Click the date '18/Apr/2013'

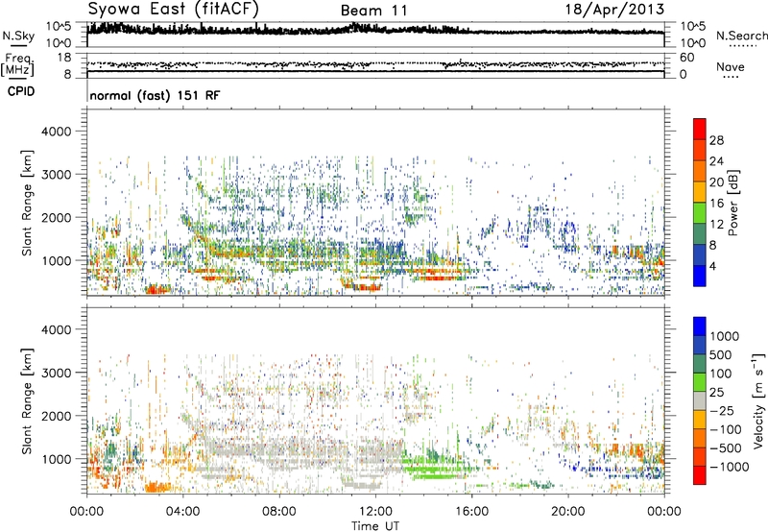(x=614, y=10)
